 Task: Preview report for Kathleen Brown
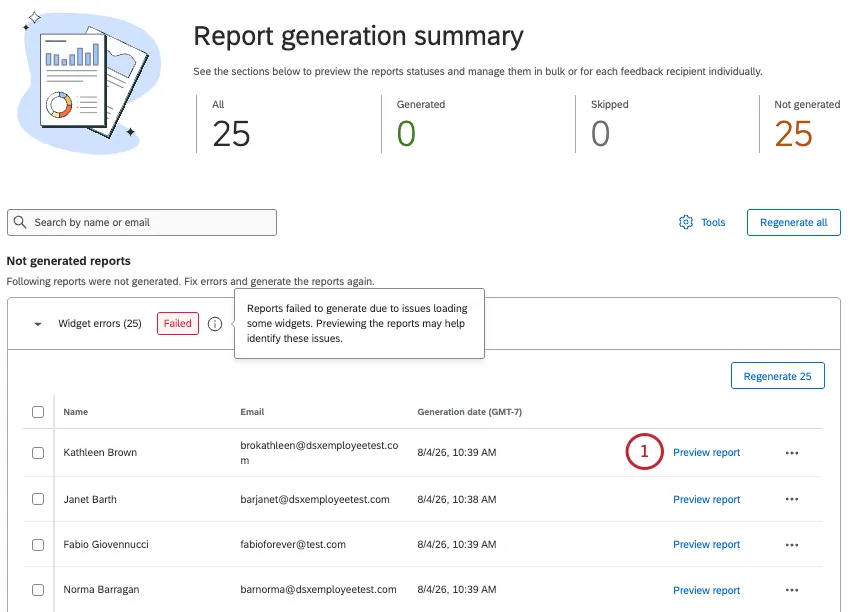point(706,452)
